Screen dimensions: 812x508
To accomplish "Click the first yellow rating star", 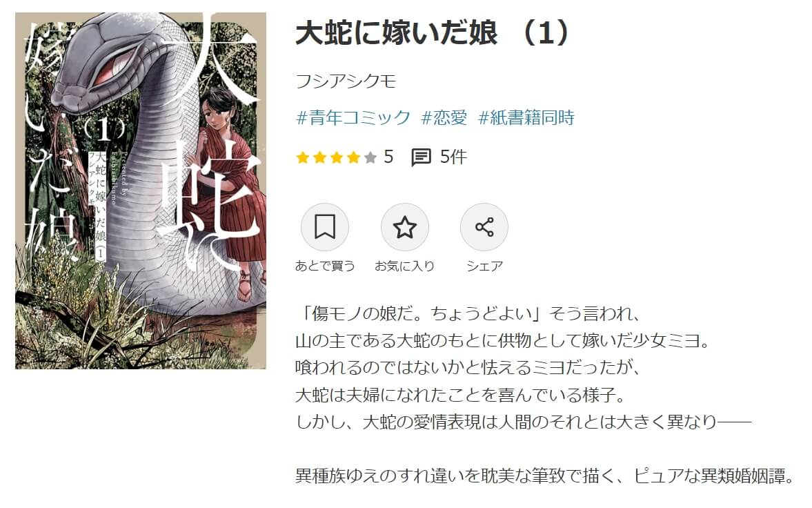I will click(303, 157).
